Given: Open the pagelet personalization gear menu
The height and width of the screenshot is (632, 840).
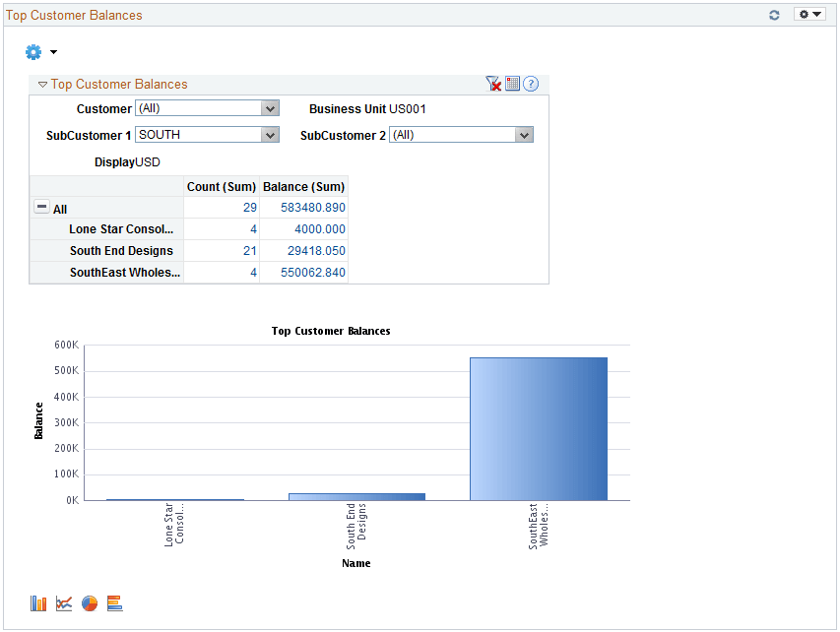Looking at the screenshot, I should [32, 52].
